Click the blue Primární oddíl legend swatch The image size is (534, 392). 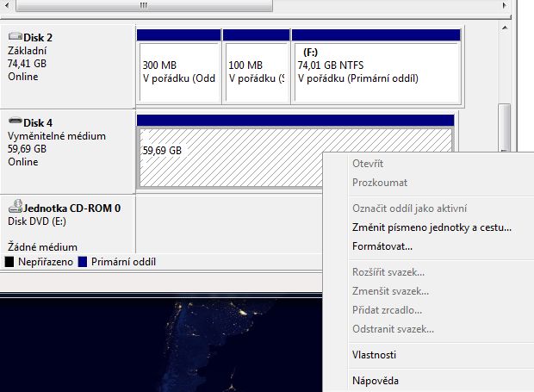(x=83, y=262)
